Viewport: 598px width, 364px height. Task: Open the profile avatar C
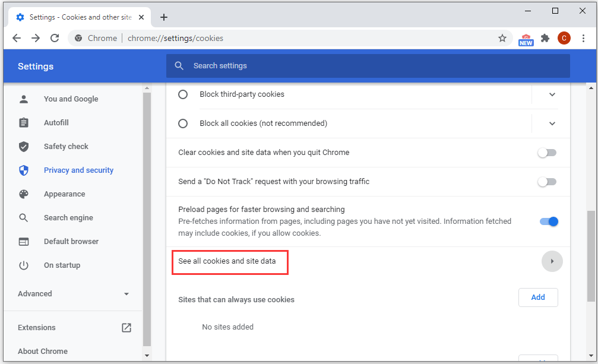564,38
